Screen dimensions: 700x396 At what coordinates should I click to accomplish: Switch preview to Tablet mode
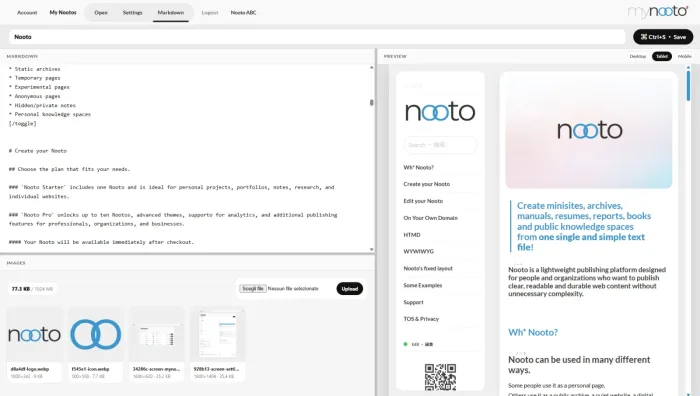pos(662,56)
